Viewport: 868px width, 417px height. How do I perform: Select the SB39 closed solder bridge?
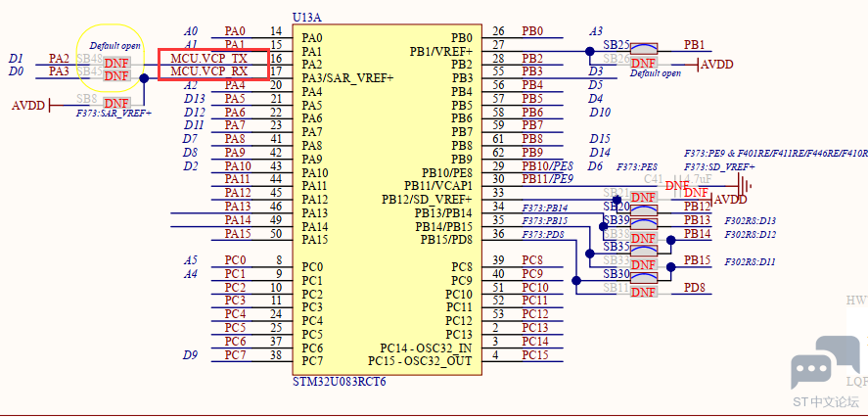coord(644,223)
